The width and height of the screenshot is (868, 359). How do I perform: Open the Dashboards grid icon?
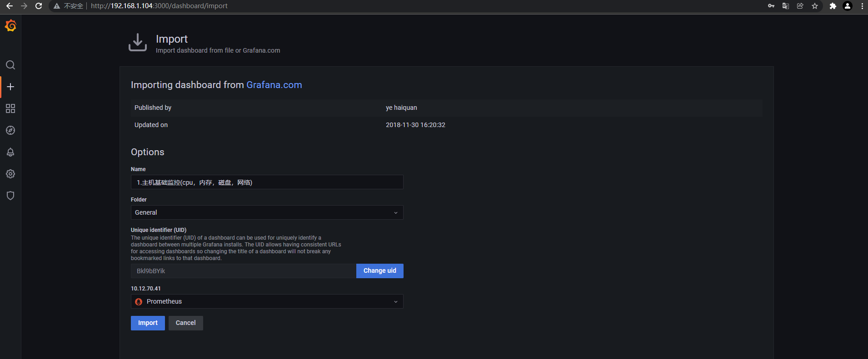click(10, 108)
